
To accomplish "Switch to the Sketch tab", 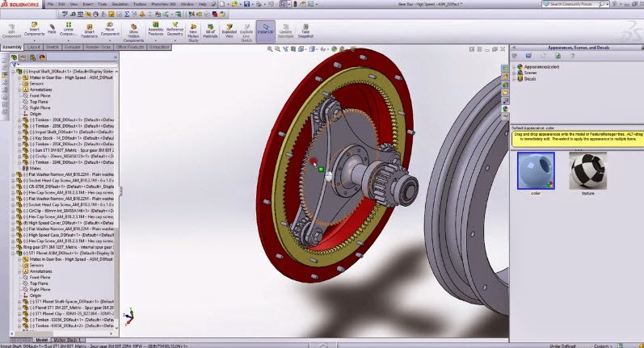I will click(x=52, y=48).
